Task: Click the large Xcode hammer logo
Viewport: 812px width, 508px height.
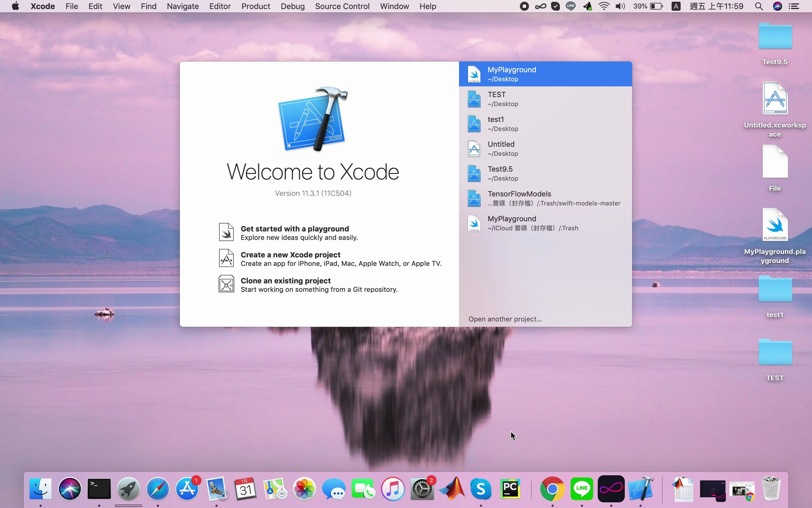Action: [313, 119]
